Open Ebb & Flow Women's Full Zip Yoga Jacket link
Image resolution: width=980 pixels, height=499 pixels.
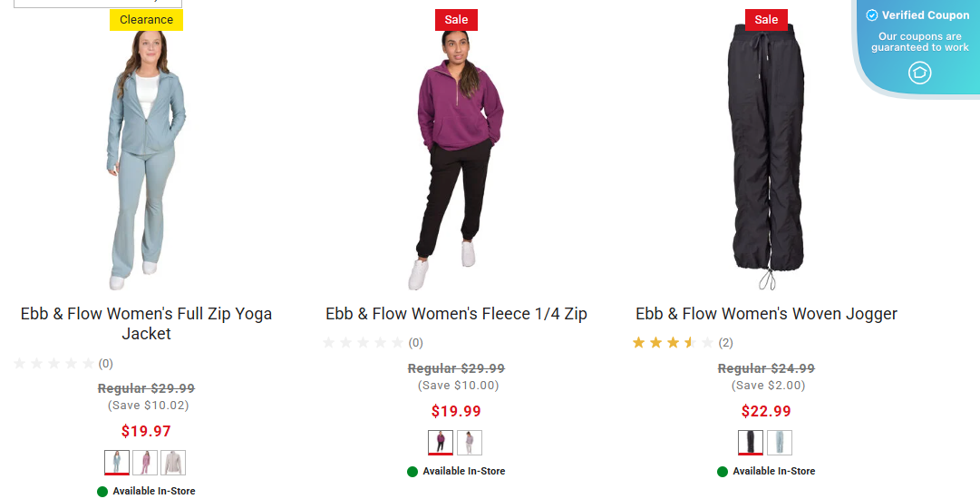point(146,323)
